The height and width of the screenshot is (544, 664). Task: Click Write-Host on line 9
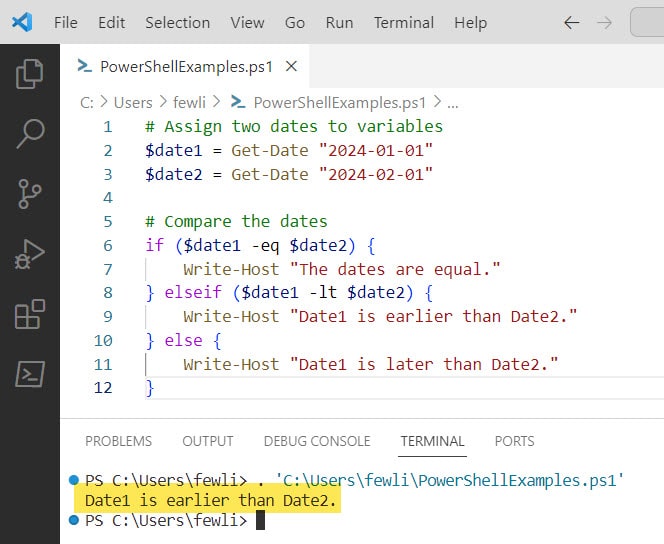(x=231, y=316)
